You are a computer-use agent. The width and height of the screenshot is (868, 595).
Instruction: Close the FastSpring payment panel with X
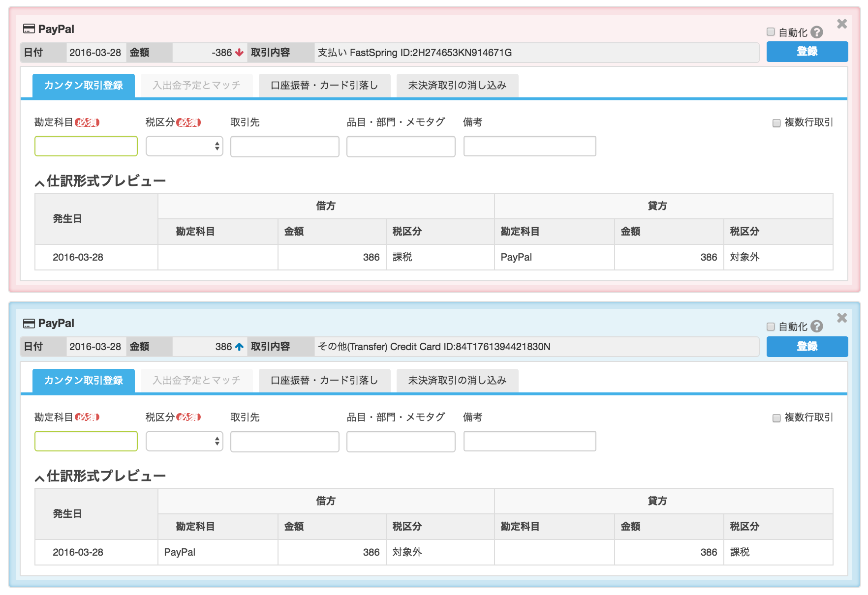tap(842, 24)
